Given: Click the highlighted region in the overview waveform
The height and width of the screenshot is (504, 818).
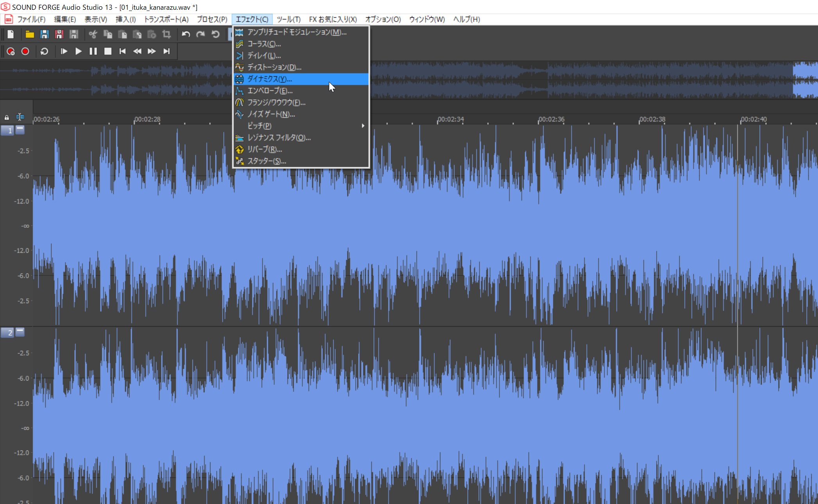Looking at the screenshot, I should point(805,80).
